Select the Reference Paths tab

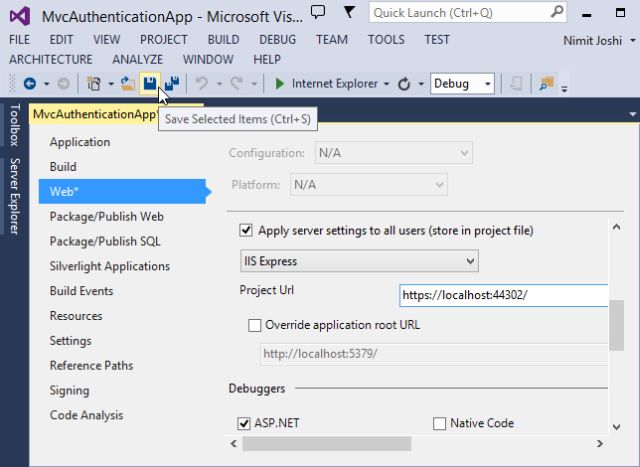click(91, 365)
